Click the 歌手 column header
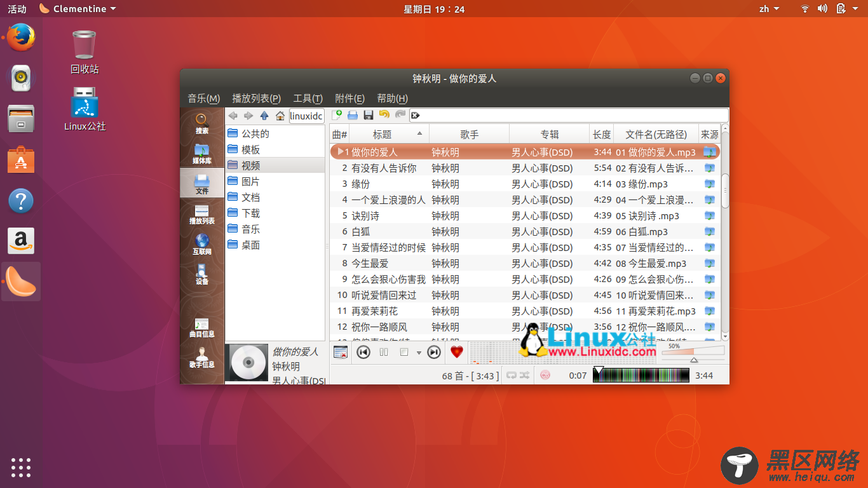 pos(469,134)
